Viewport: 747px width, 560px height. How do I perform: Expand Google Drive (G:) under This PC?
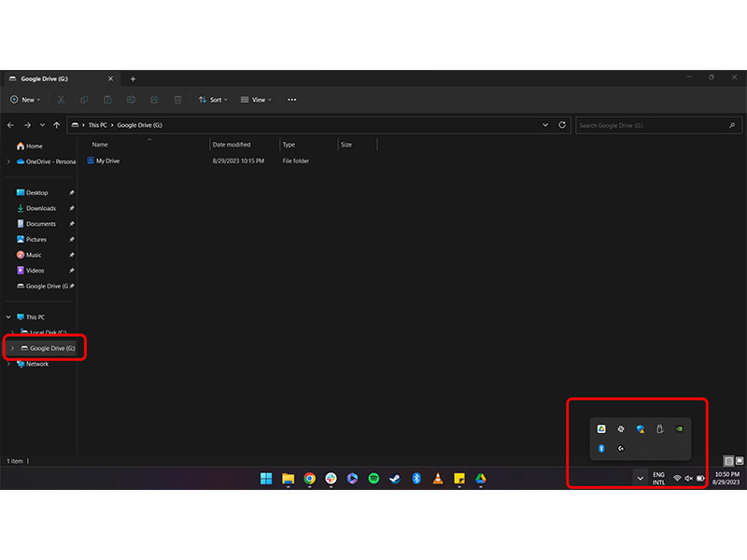pos(12,348)
